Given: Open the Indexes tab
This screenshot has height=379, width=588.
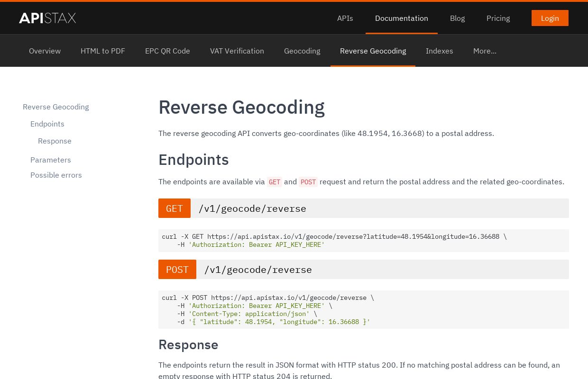Looking at the screenshot, I should (x=439, y=51).
